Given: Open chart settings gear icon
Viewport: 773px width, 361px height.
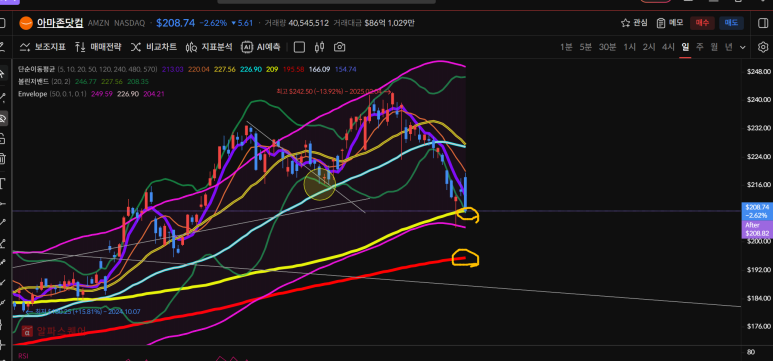Looking at the screenshot, I should [763, 47].
